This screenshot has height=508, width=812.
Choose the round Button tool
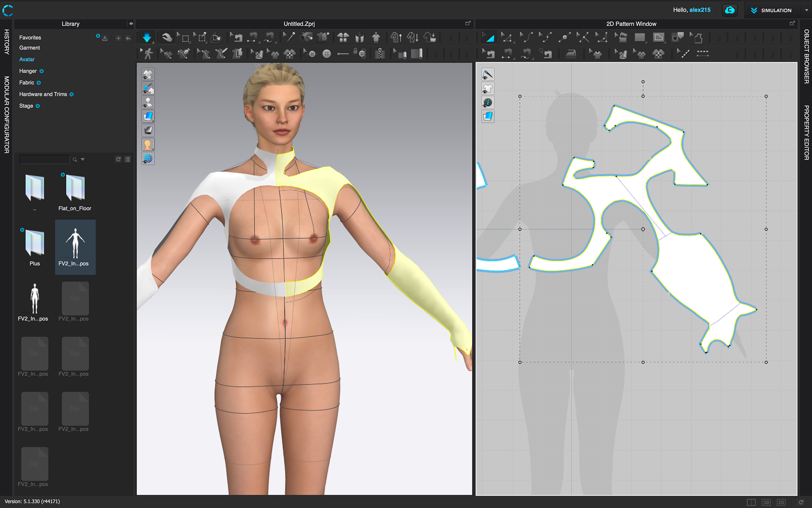tap(326, 54)
